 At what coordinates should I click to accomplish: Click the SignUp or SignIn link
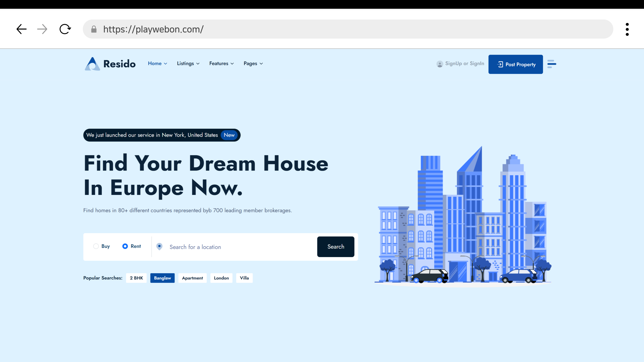[465, 63]
